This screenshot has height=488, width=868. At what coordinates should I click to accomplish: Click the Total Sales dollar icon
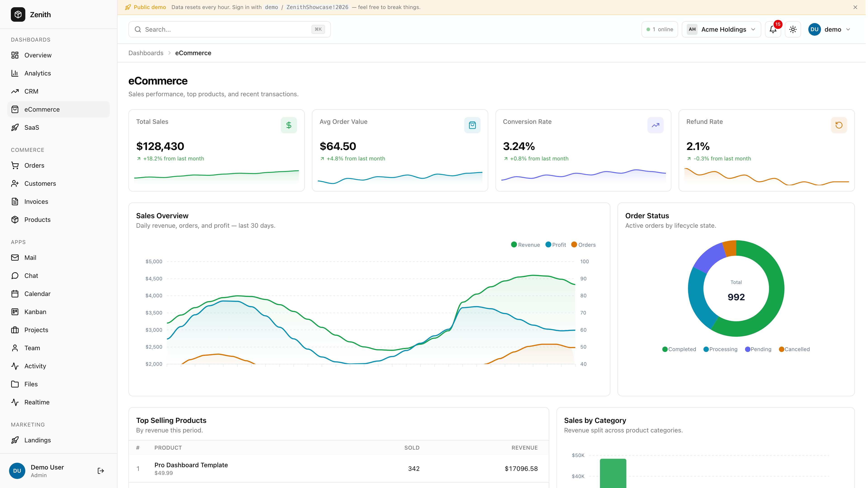coord(289,125)
